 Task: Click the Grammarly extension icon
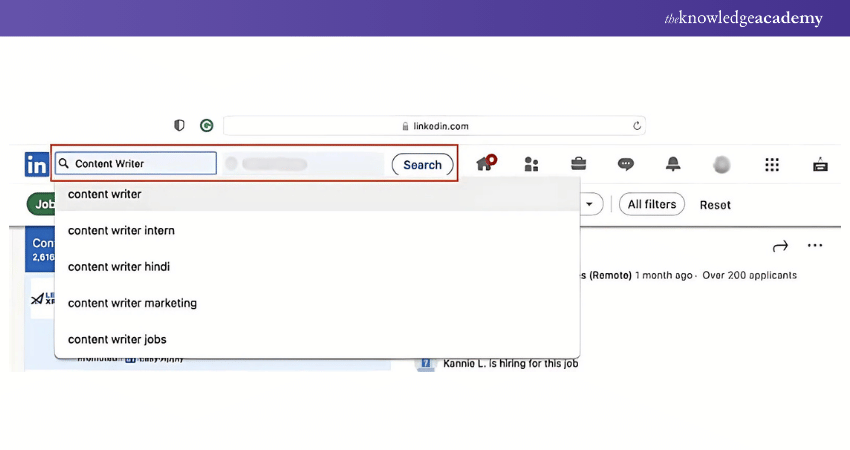(x=206, y=126)
